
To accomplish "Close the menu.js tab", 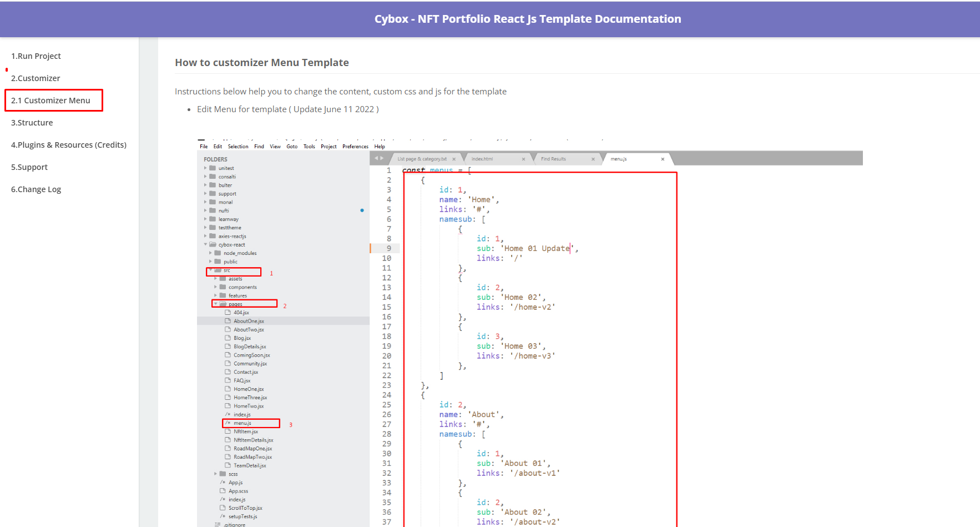I will pyautogui.click(x=663, y=159).
